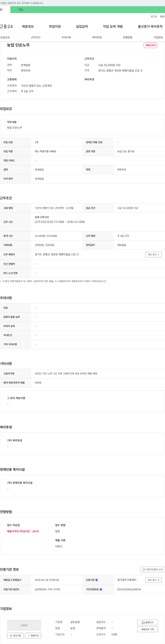165x644 pixels.
Task: Jump to 전형방법 section tab
Action: 128,38
